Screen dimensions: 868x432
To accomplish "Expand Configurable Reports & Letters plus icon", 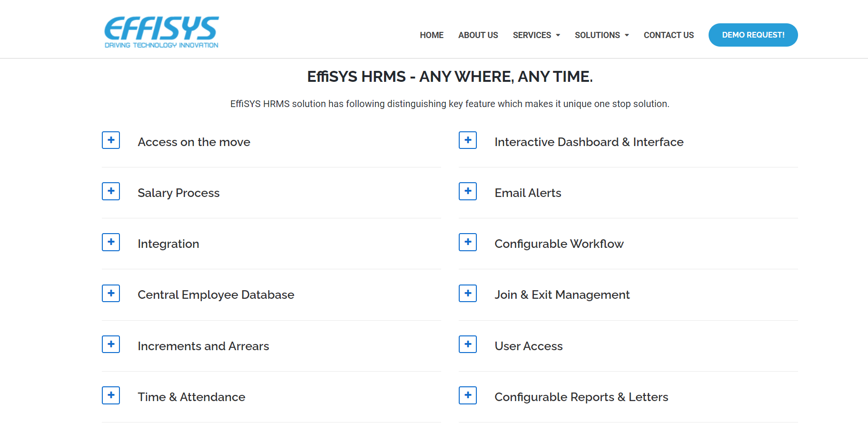I will pyautogui.click(x=468, y=395).
